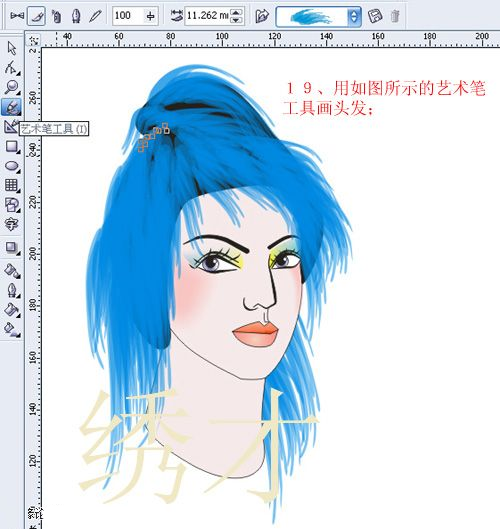Screen dimensions: 500x529
Task: Open the brush stroke list dropdown arrow
Action: click(354, 16)
